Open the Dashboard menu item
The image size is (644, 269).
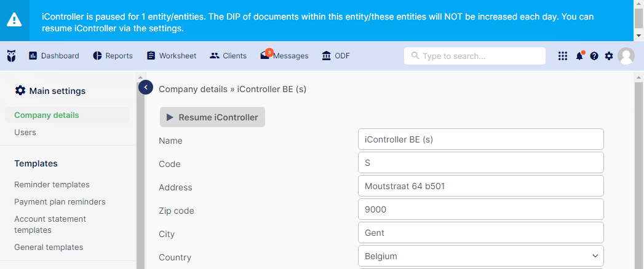(54, 56)
